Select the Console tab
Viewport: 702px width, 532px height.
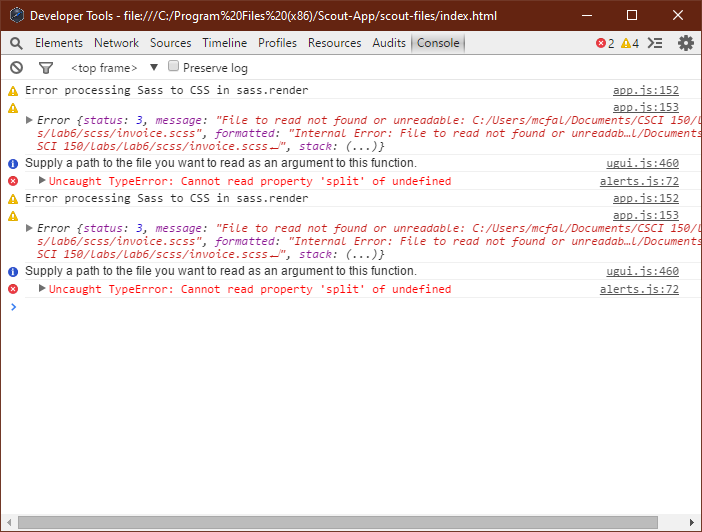(438, 43)
